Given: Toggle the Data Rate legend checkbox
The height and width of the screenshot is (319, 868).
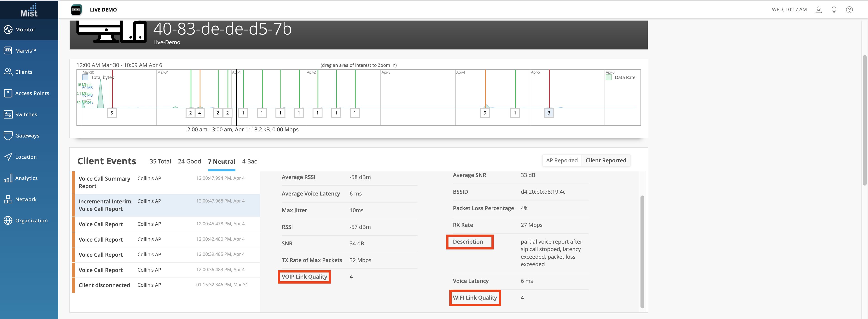Looking at the screenshot, I should [x=609, y=77].
